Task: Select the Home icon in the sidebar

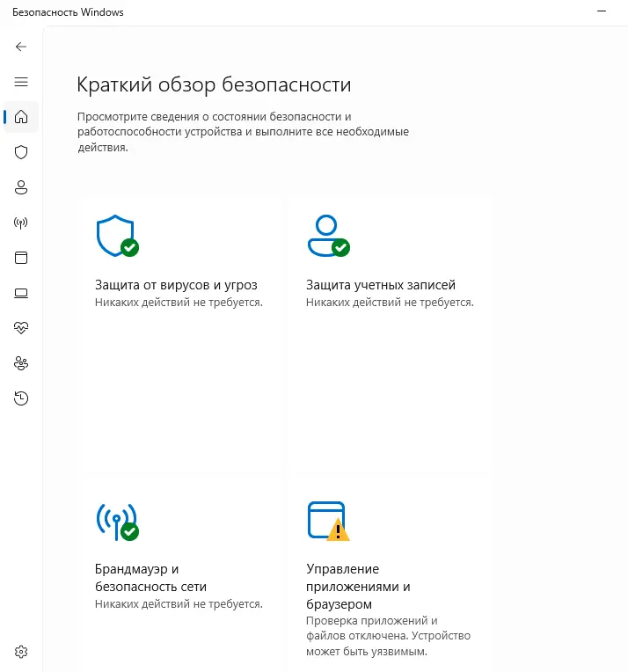Action: point(21,117)
